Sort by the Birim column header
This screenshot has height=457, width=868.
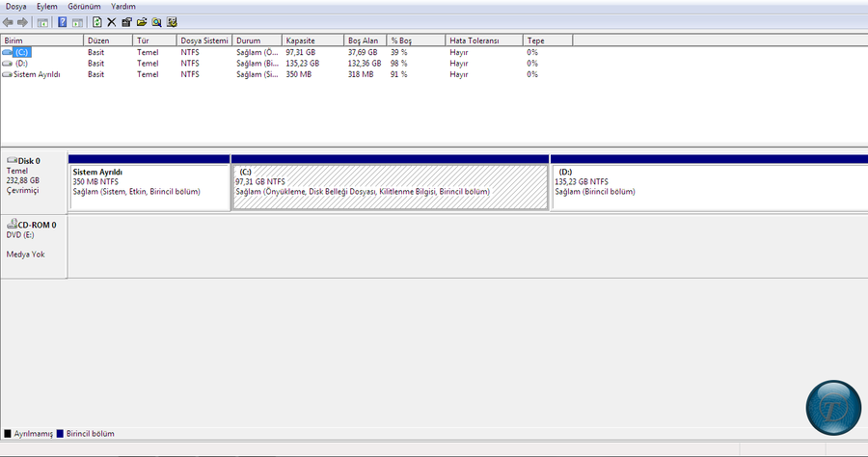click(42, 40)
